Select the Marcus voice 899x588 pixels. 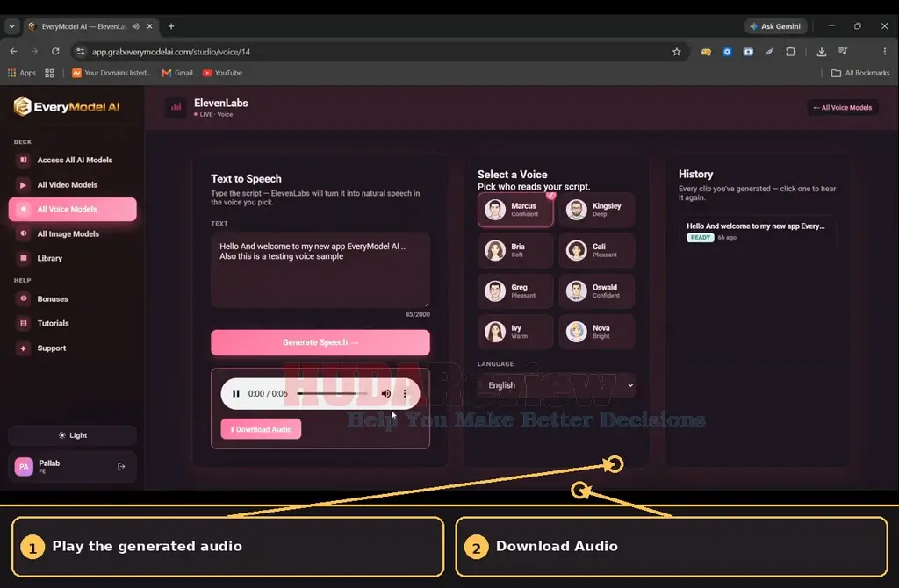(515, 210)
